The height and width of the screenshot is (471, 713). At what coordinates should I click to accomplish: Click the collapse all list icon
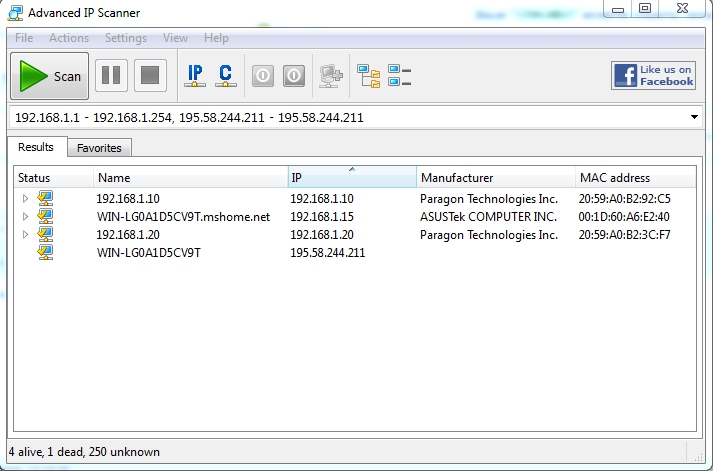pyautogui.click(x=400, y=75)
